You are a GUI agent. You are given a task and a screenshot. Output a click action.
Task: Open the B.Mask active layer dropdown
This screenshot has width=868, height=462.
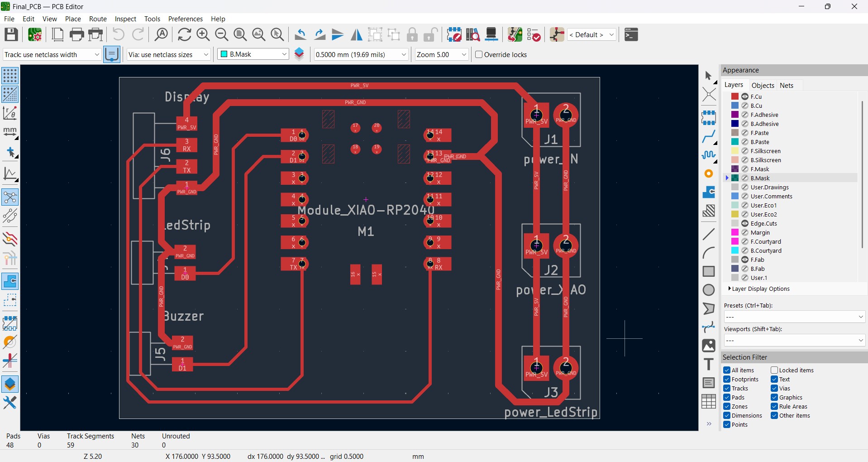click(x=253, y=54)
